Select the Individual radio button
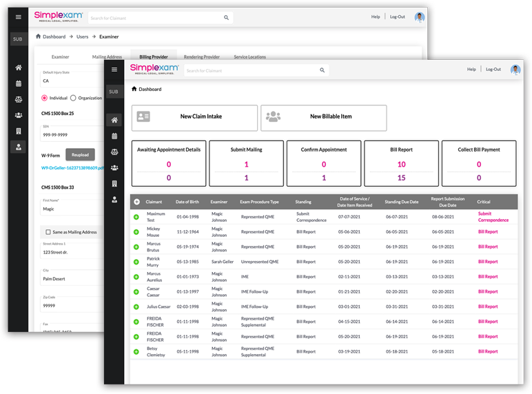The width and height of the screenshot is (532, 394). pyautogui.click(x=45, y=98)
